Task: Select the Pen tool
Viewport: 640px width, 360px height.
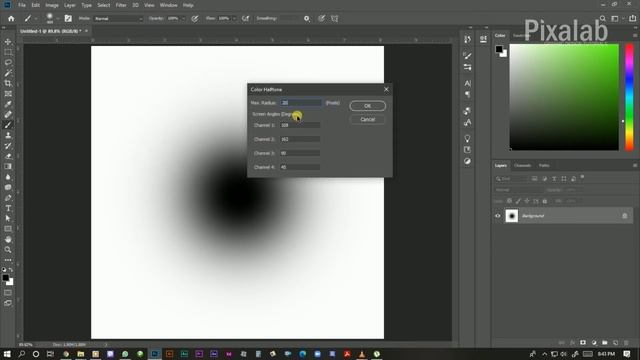Action: [8, 198]
